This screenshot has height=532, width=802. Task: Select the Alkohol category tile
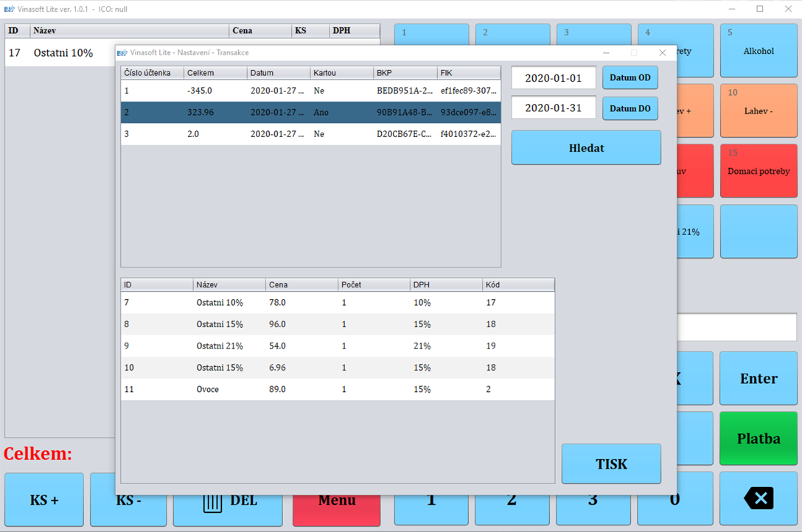pos(759,50)
